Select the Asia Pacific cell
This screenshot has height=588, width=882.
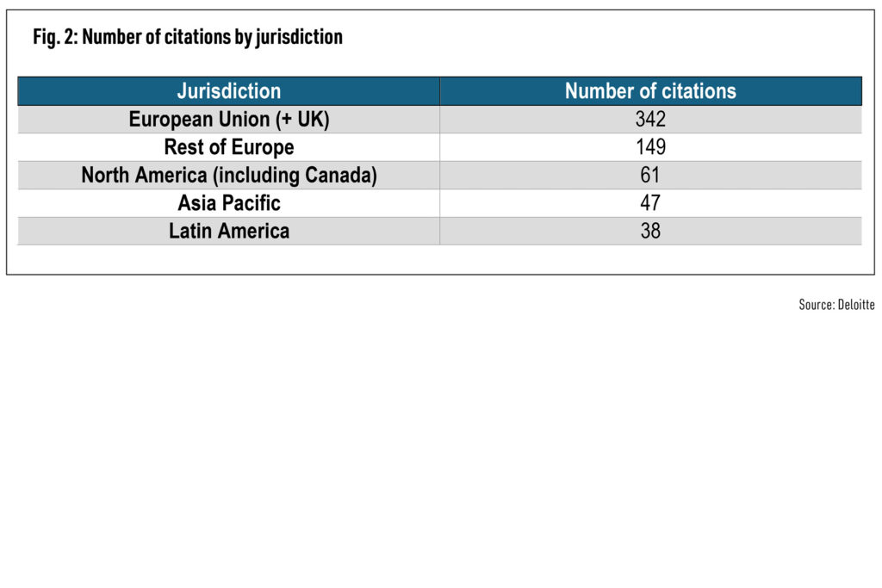[x=228, y=203]
